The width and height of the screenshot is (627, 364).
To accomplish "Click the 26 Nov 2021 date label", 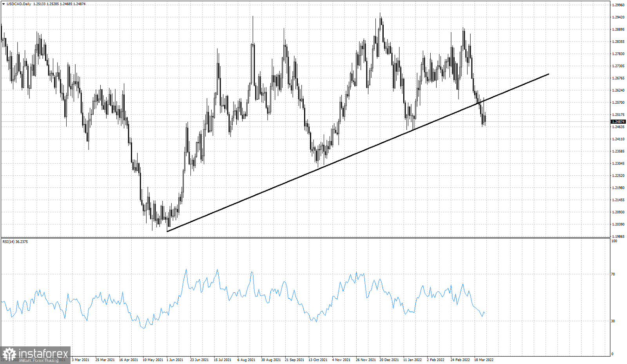I will pyautogui.click(x=366, y=360).
